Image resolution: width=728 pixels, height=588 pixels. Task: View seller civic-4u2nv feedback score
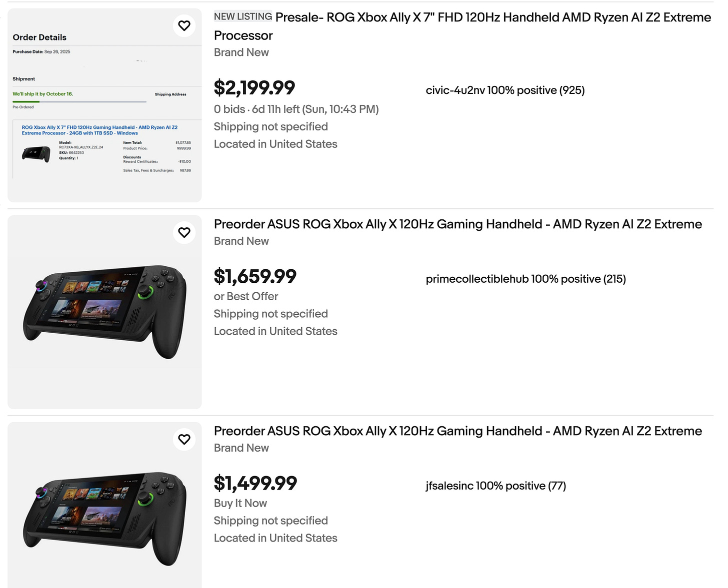(x=506, y=90)
